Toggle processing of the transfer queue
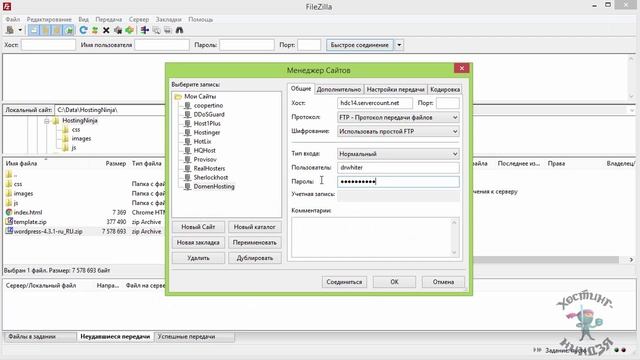 coord(95,30)
